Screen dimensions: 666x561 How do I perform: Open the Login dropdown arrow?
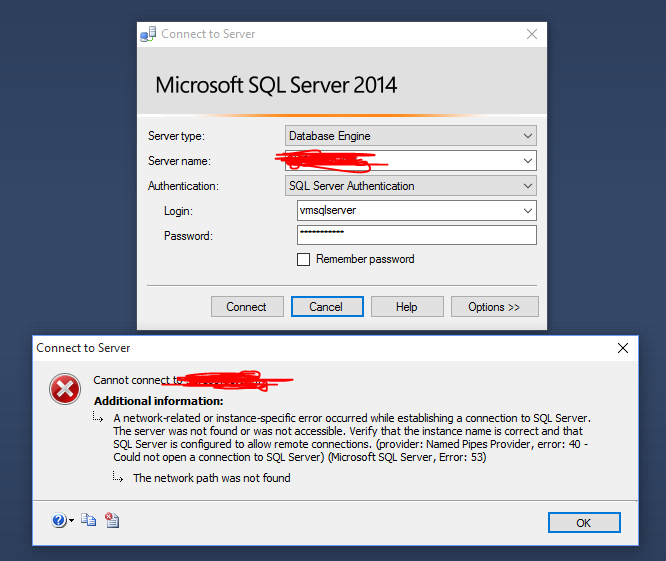528,211
